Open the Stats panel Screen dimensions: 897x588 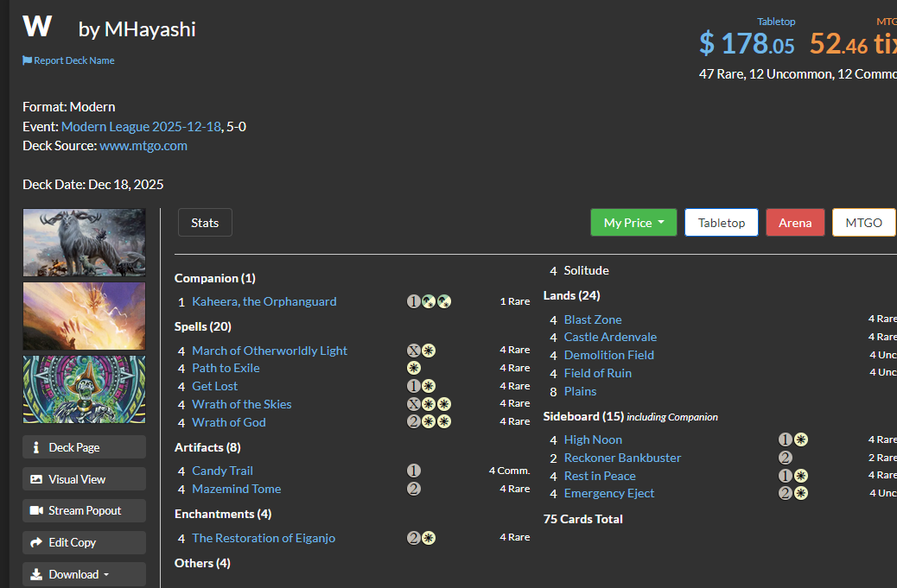[x=205, y=222]
